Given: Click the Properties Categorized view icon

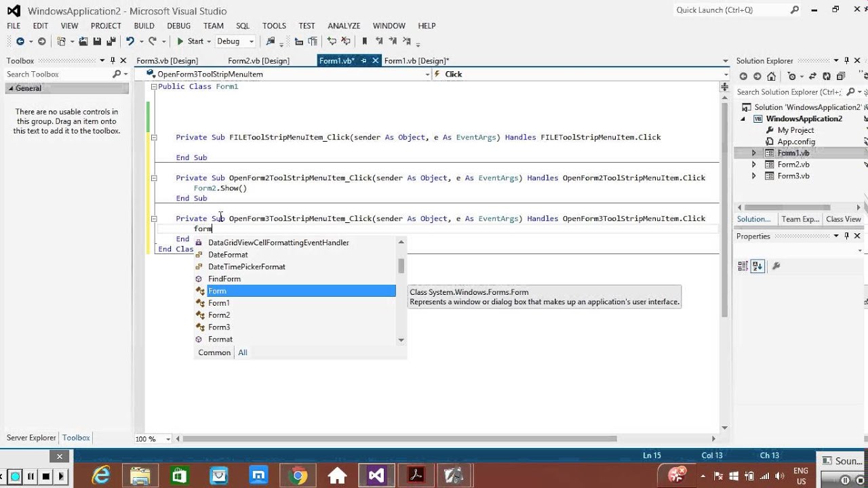Looking at the screenshot, I should [743, 266].
